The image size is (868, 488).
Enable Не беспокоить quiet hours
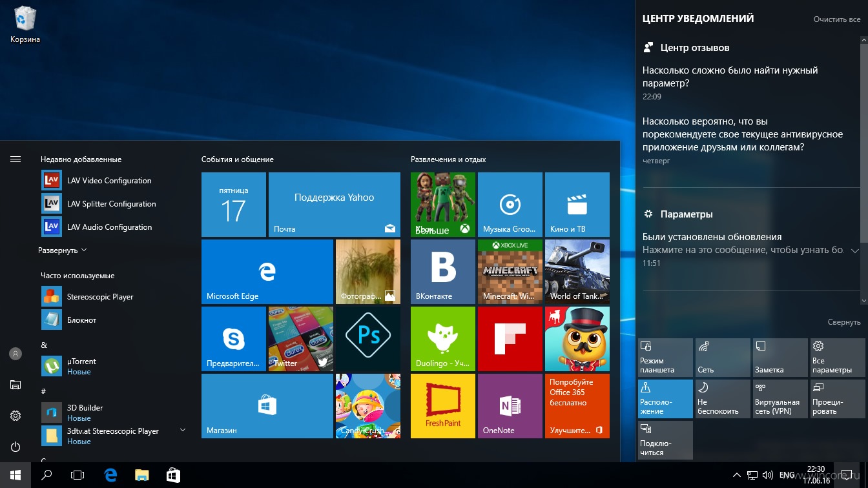[x=723, y=399]
